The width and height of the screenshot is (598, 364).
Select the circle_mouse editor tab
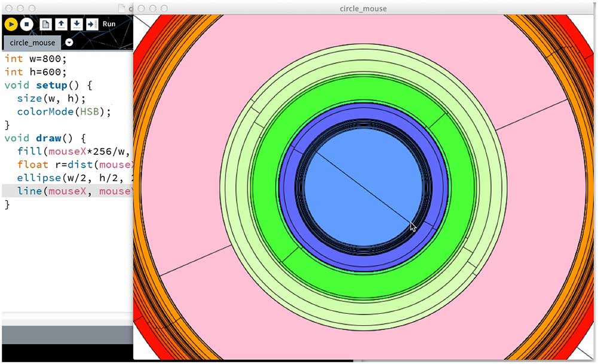pyautogui.click(x=32, y=42)
